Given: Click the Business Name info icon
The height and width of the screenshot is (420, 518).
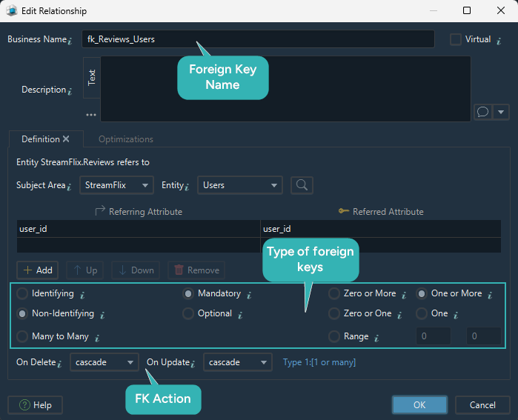Looking at the screenshot, I should 70,41.
